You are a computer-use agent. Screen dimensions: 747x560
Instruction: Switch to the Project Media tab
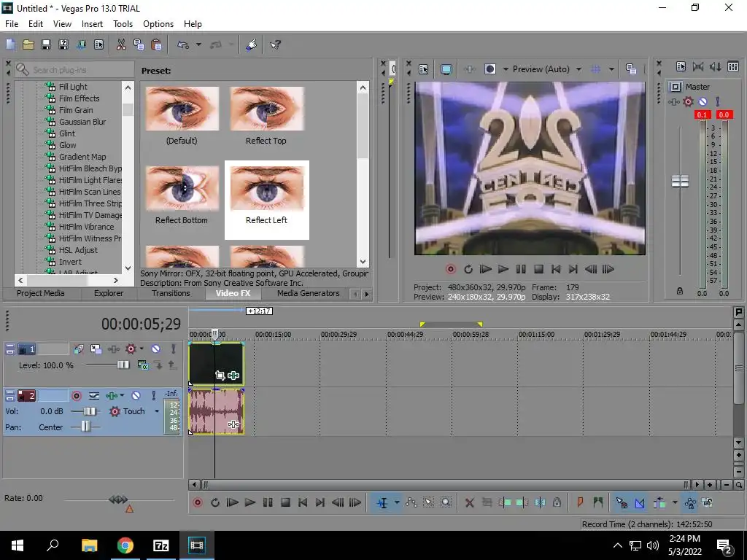tap(41, 293)
